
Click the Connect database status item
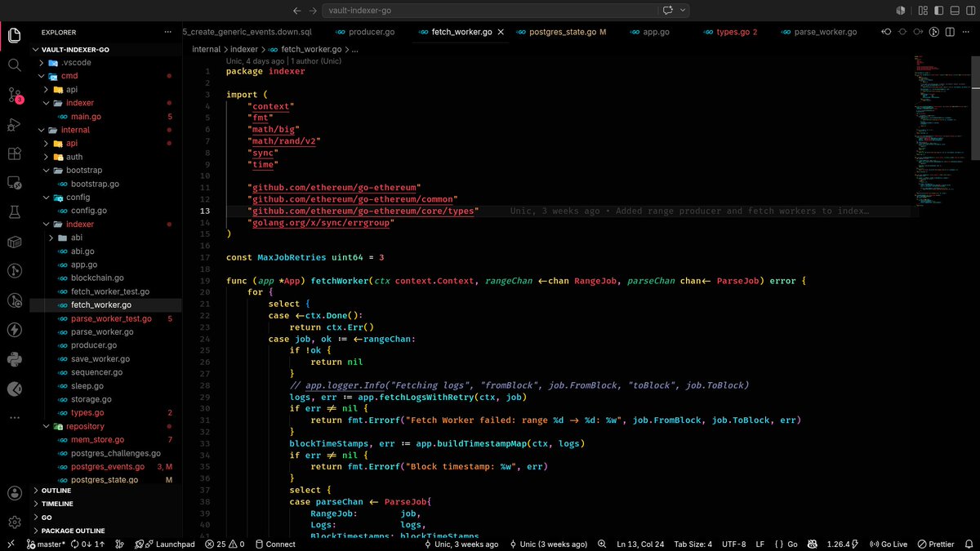tap(274, 544)
